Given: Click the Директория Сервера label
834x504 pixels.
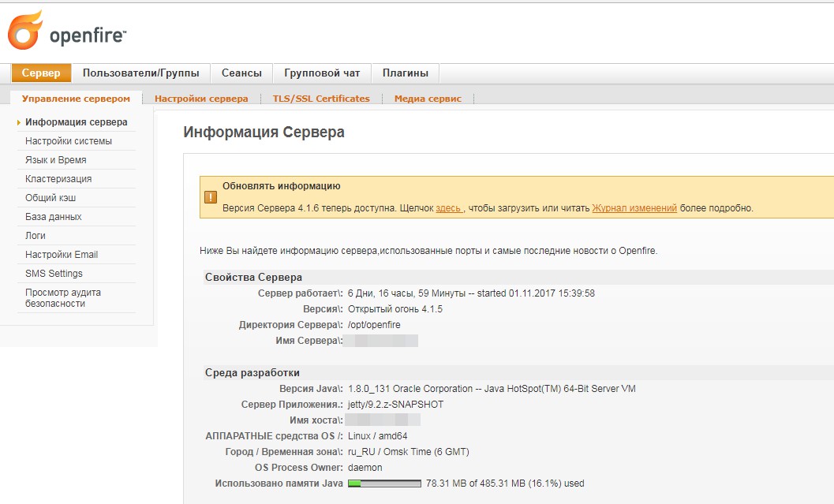Looking at the screenshot, I should coord(291,325).
